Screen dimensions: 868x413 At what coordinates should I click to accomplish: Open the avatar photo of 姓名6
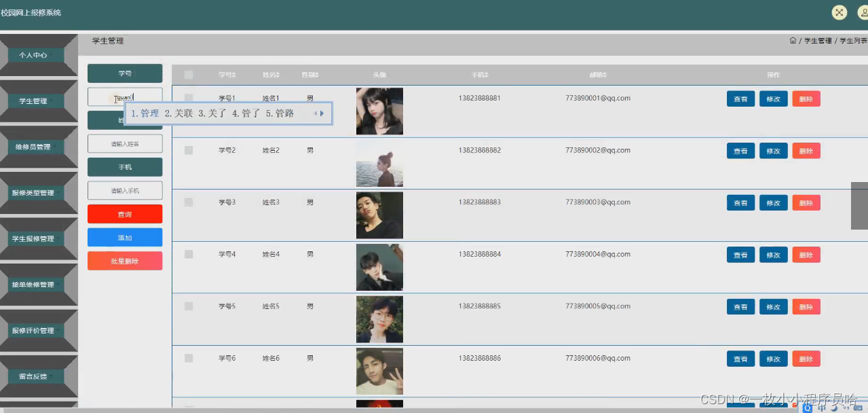coord(379,372)
